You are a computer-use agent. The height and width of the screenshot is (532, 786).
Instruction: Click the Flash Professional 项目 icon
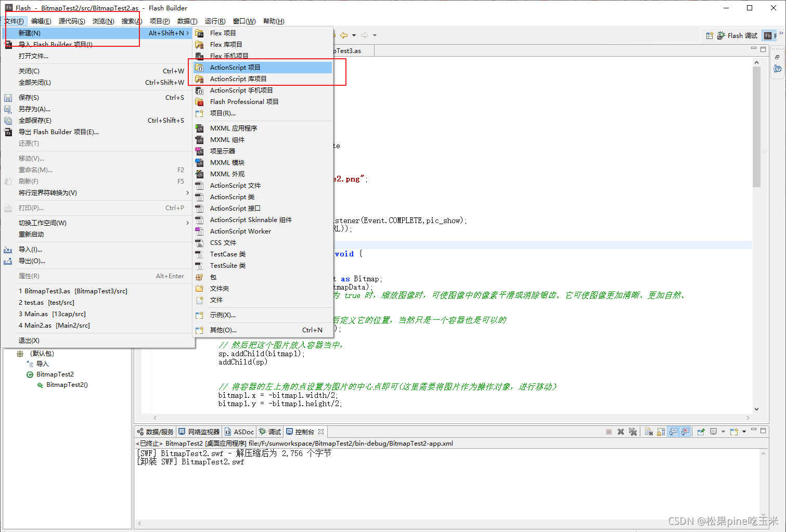click(199, 102)
